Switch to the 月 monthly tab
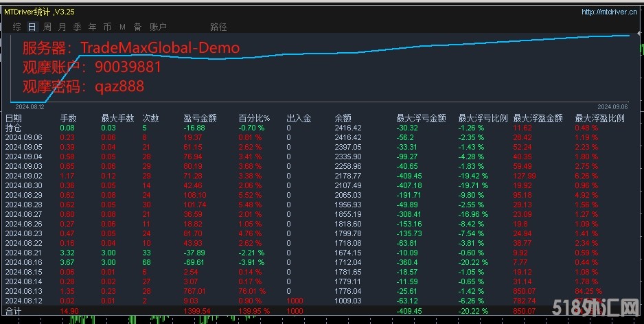This screenshot has width=644, height=324. (62, 27)
